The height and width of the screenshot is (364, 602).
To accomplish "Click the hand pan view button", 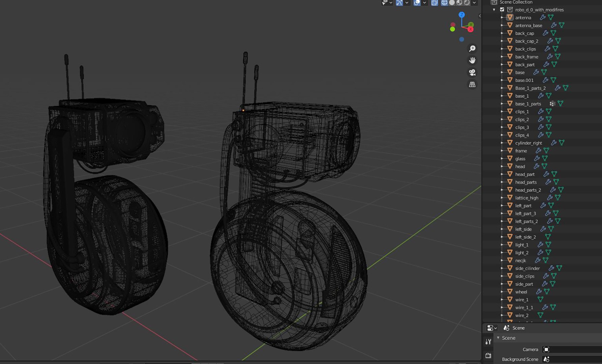I will [x=472, y=60].
